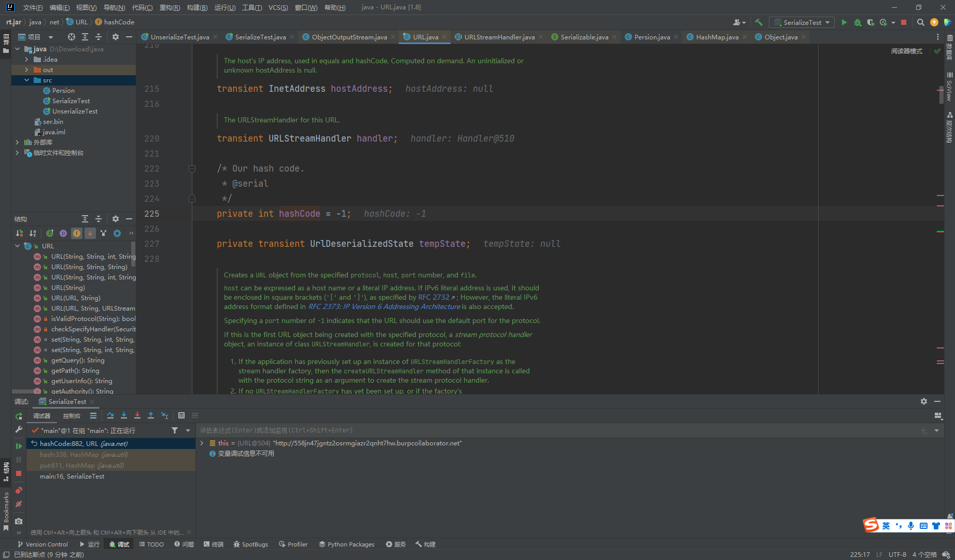Expand the .idea folder in the project tree
This screenshot has width=955, height=560.
(27, 60)
